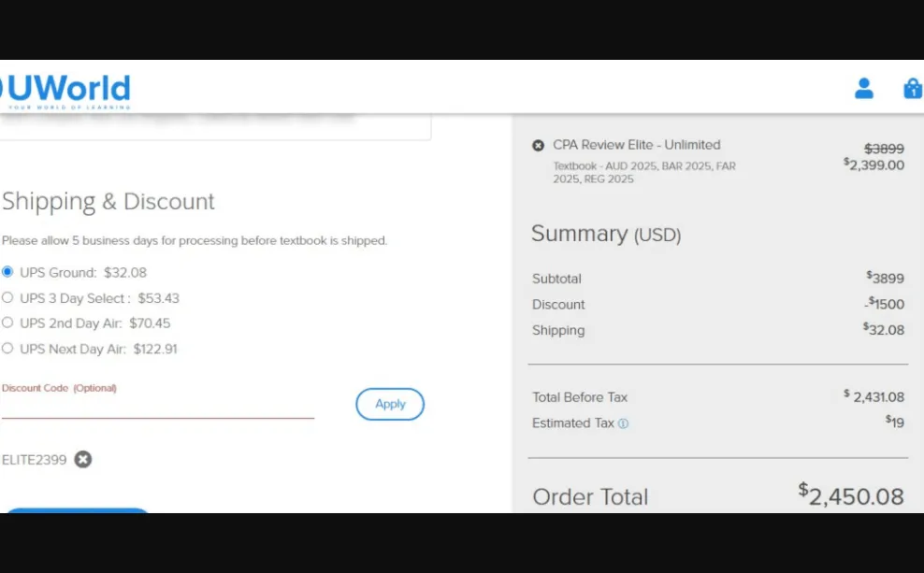This screenshot has width=924, height=573.
Task: Remove the ELITE2399 discount code
Action: pos(83,459)
